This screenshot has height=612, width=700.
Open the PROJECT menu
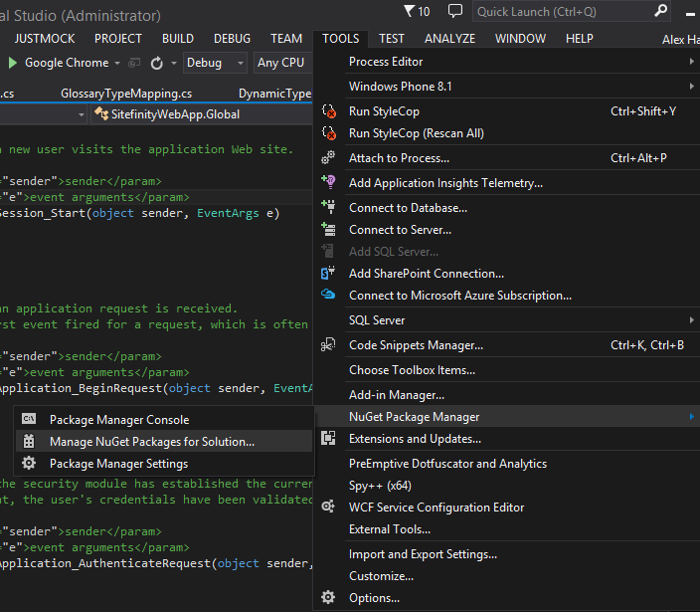pyautogui.click(x=118, y=39)
